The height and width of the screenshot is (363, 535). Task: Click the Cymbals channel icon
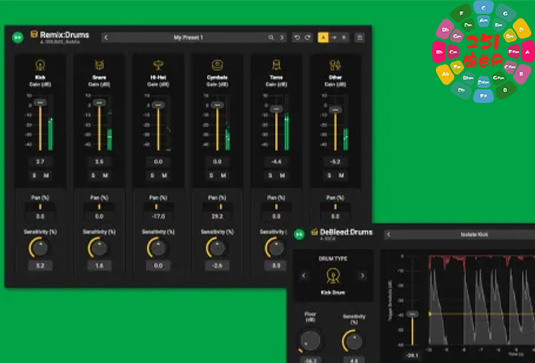point(217,64)
